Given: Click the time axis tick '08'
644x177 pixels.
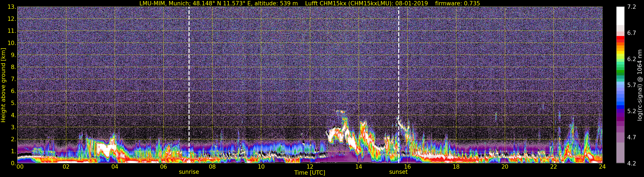Looking at the screenshot, I should click(x=212, y=167).
